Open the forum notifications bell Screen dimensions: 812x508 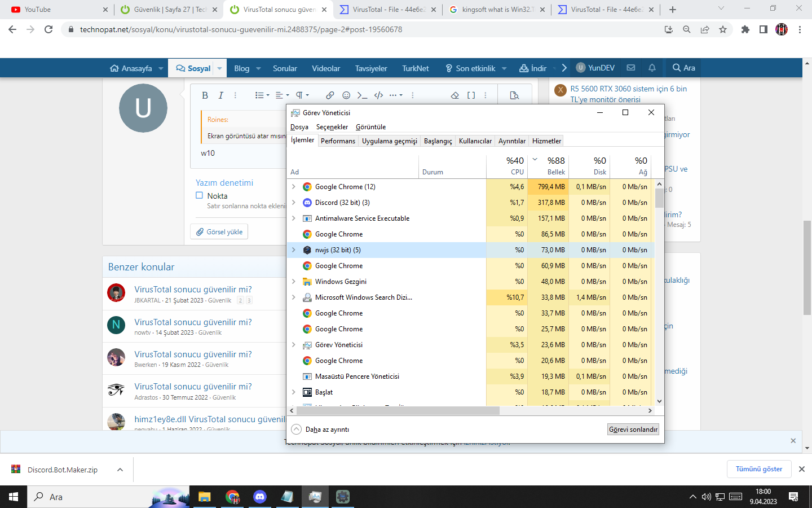coord(652,68)
